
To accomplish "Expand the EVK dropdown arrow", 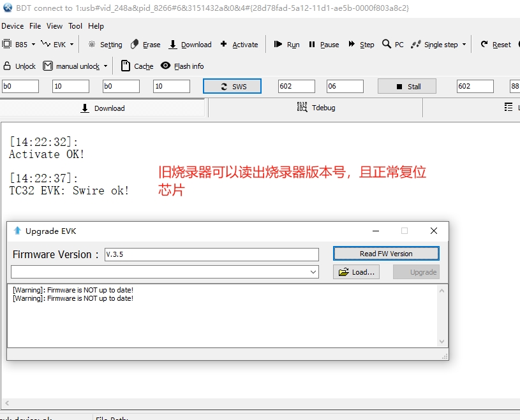I will point(71,45).
